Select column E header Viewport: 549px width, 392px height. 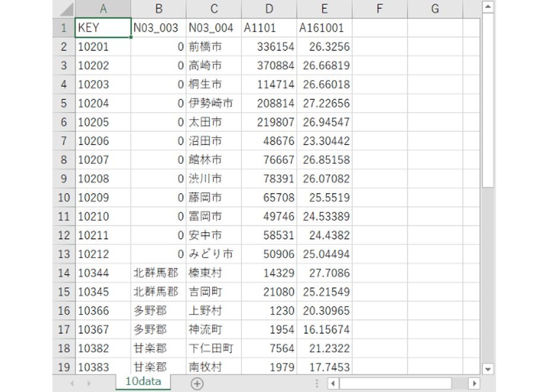tap(324, 9)
